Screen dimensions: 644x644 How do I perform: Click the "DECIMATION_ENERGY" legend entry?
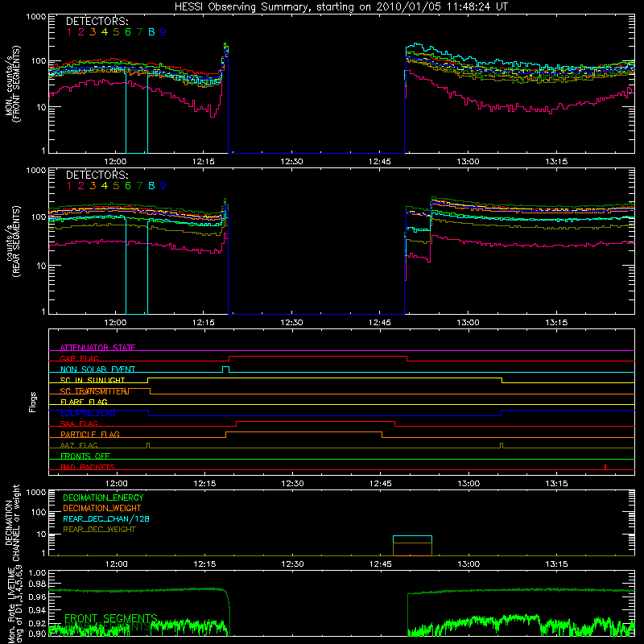(103, 497)
